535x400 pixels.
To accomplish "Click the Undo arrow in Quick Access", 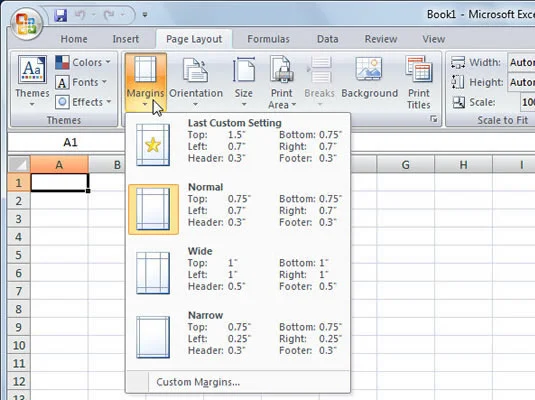I will [79, 15].
